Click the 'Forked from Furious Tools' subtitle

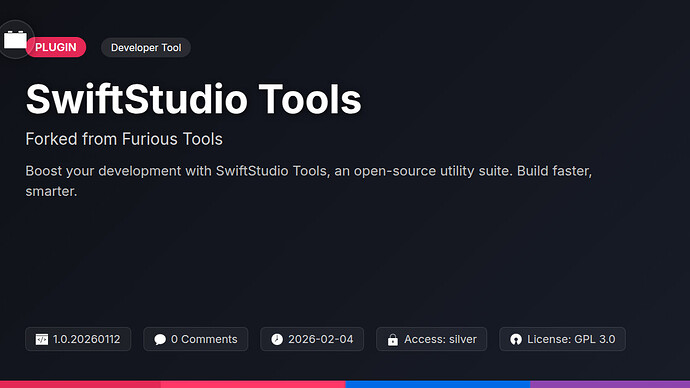point(124,139)
